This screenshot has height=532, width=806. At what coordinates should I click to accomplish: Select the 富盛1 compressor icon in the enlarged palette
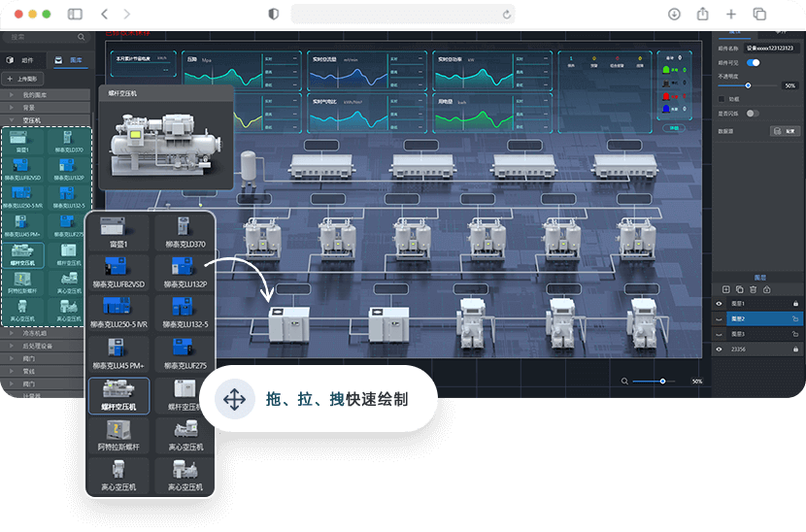tap(118, 232)
